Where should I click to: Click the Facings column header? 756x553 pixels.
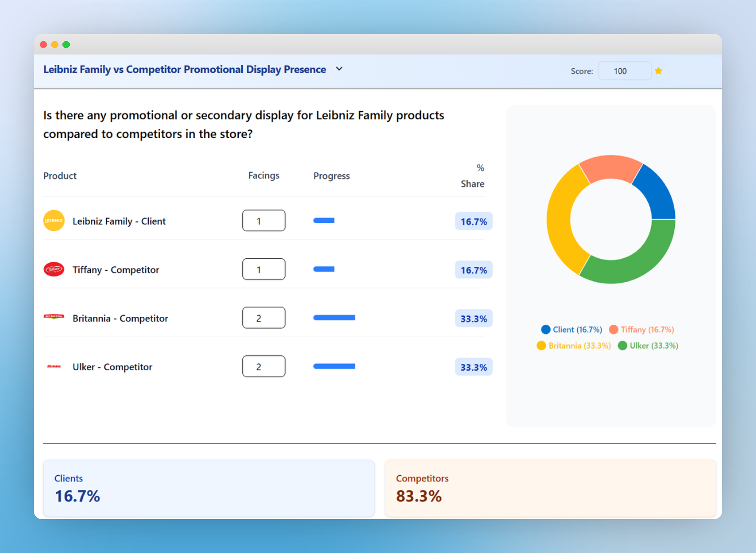click(x=264, y=175)
